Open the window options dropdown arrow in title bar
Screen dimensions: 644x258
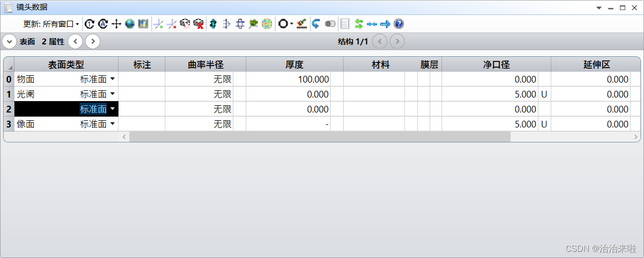tap(599, 8)
